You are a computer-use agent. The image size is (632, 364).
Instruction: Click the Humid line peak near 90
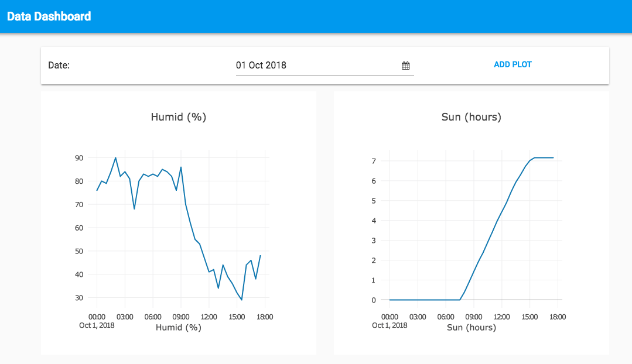click(x=115, y=158)
